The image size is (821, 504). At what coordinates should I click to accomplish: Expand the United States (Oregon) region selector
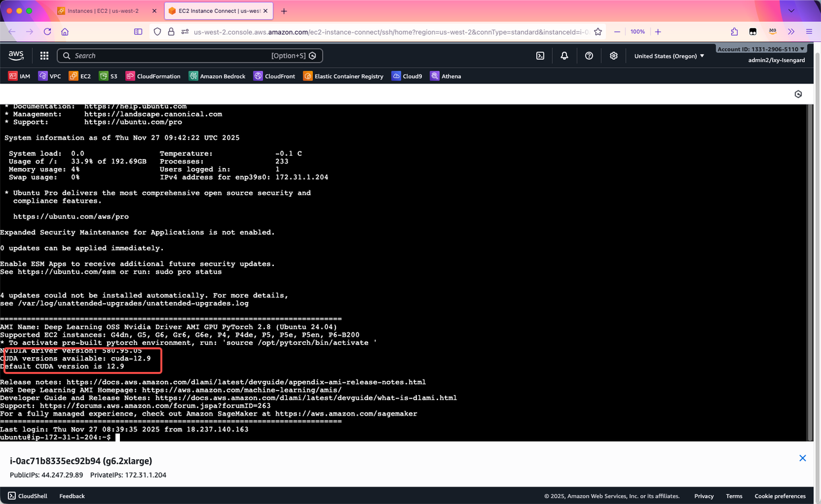point(669,56)
